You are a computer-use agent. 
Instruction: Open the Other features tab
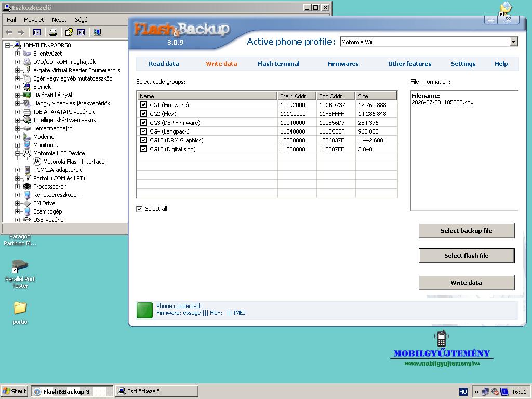[409, 64]
